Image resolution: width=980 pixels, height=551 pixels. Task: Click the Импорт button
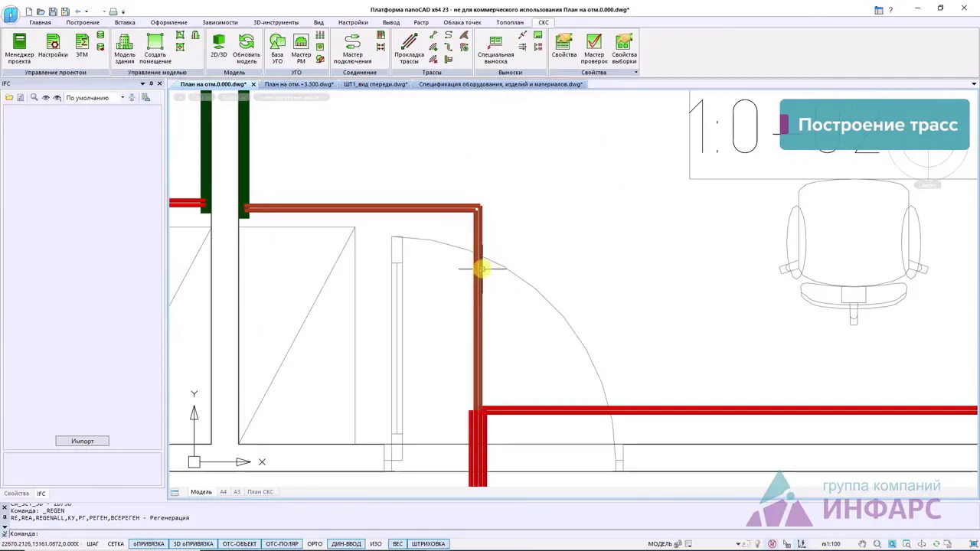pos(82,441)
